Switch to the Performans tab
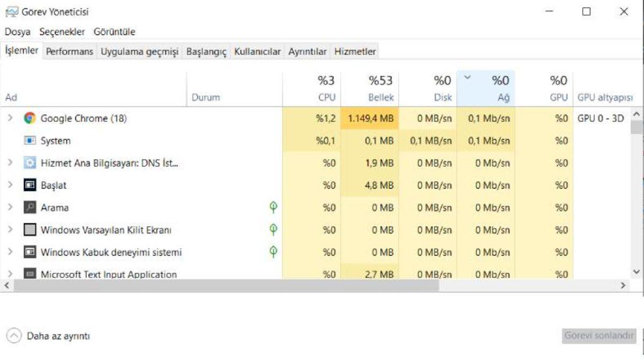 coord(69,51)
